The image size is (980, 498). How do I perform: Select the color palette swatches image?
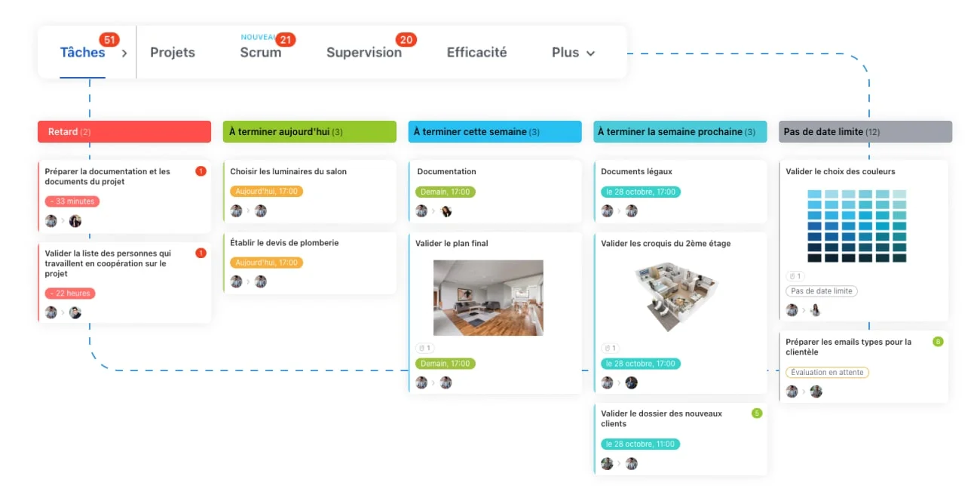click(x=856, y=226)
